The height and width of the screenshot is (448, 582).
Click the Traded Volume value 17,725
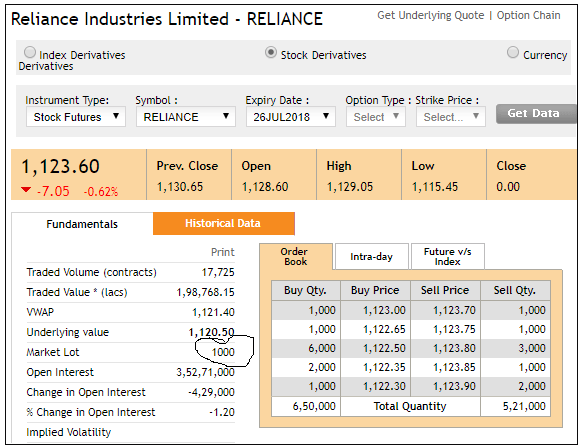click(218, 272)
